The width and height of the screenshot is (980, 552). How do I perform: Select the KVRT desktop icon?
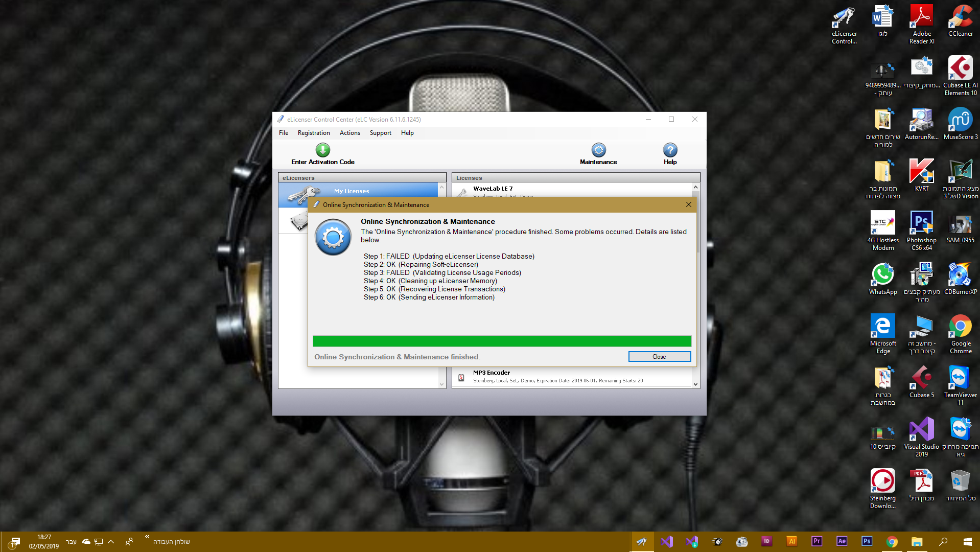click(922, 176)
